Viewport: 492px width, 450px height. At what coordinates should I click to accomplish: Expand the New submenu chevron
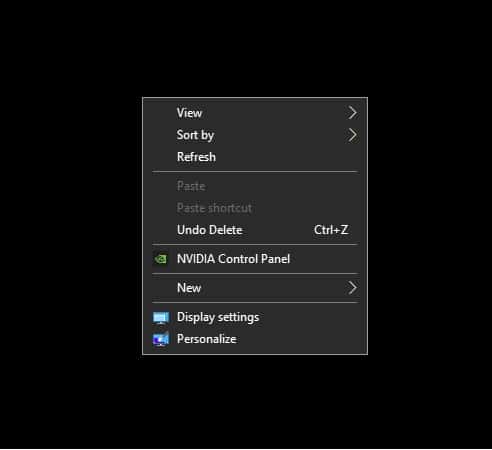coord(352,288)
